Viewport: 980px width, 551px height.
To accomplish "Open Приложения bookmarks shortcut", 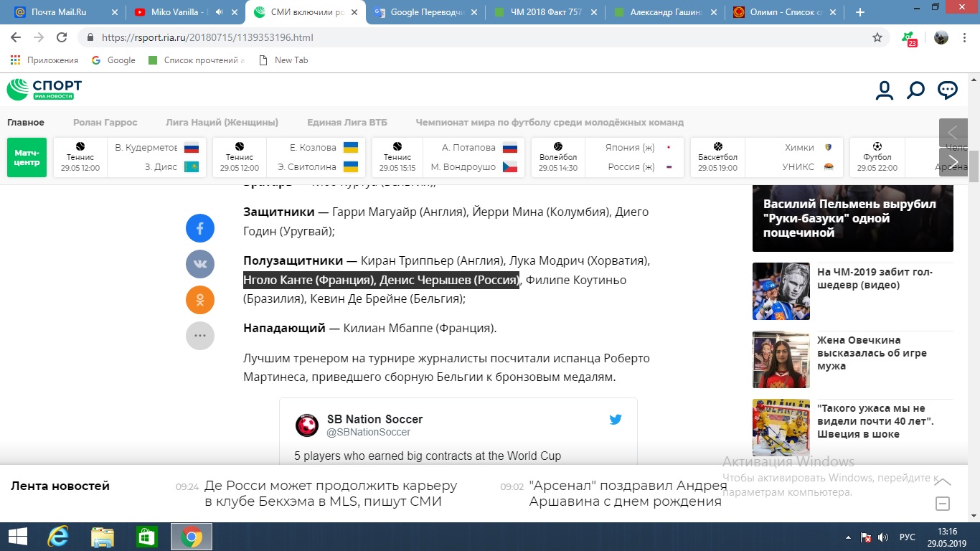I will pos(44,60).
